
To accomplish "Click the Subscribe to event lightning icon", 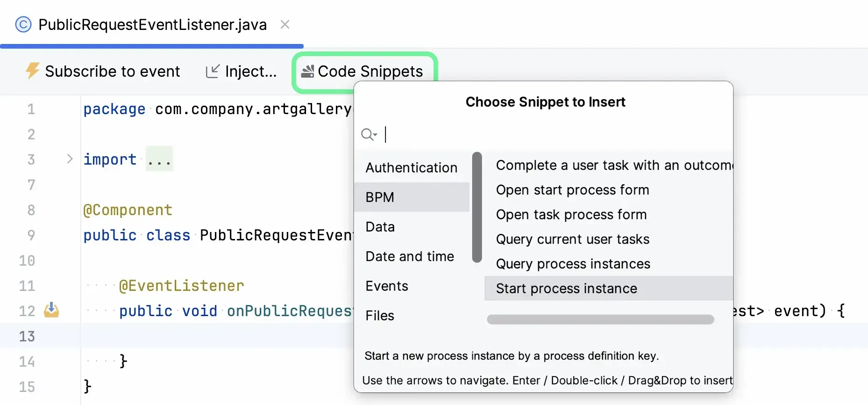I will click(x=32, y=71).
